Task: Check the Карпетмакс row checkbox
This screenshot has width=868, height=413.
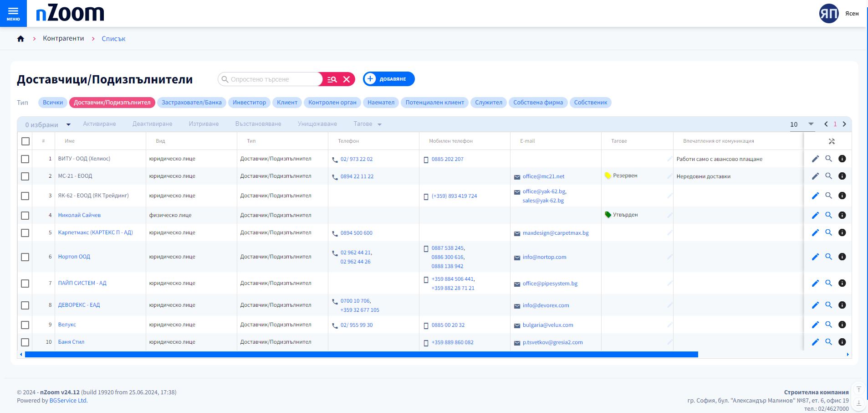Action: click(x=25, y=233)
